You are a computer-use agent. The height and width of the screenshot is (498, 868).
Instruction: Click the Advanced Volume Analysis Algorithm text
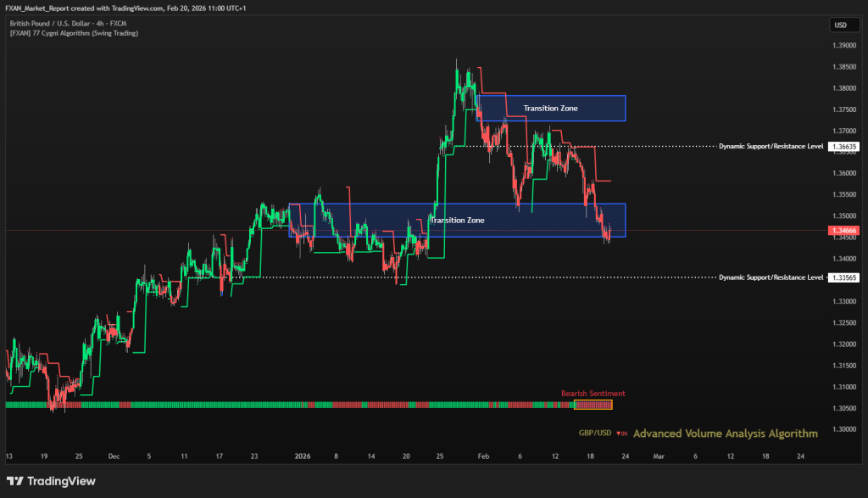click(x=726, y=434)
